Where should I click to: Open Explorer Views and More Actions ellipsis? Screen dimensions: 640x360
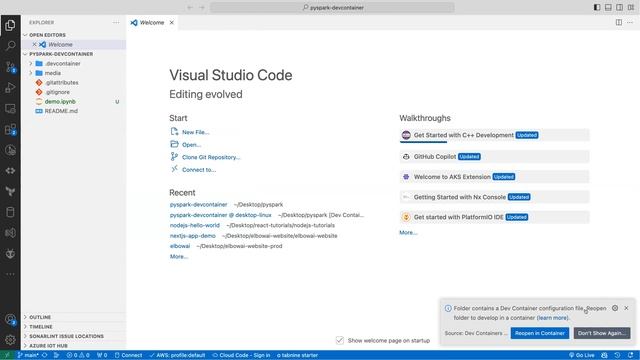(x=116, y=22)
